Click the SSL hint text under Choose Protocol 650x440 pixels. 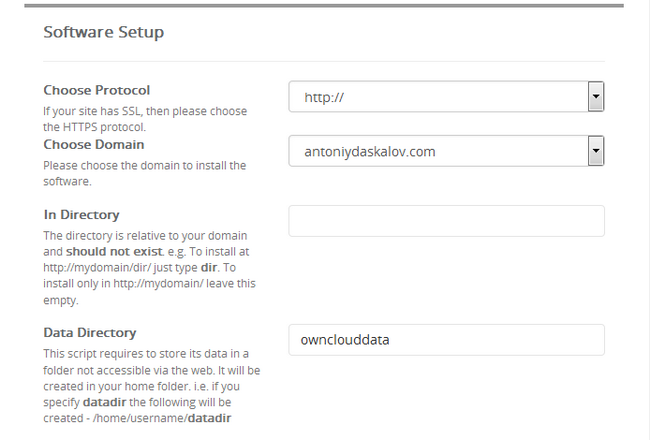pos(145,119)
